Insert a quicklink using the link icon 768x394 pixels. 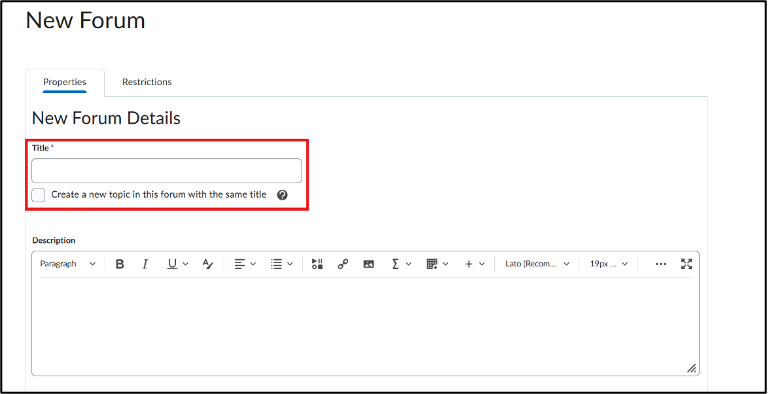pos(343,264)
